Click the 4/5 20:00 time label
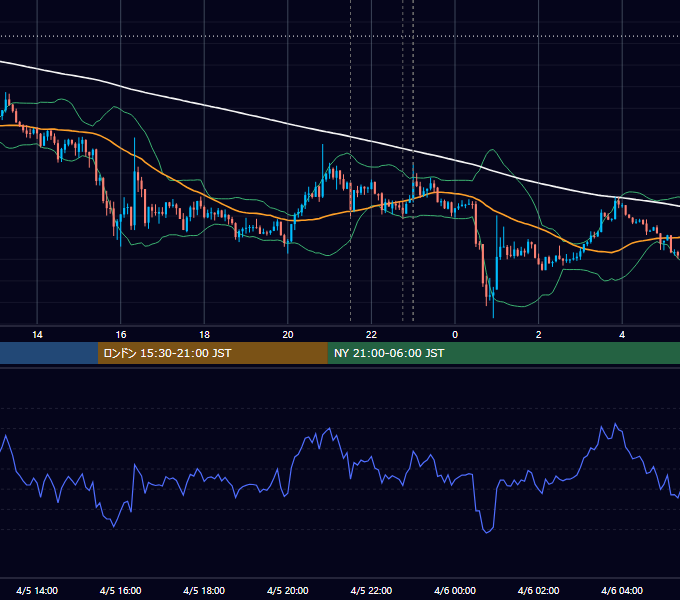 coord(288,590)
